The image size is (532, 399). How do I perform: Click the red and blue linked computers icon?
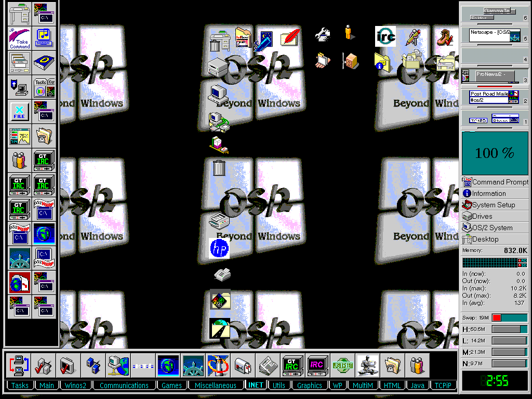pos(18,365)
